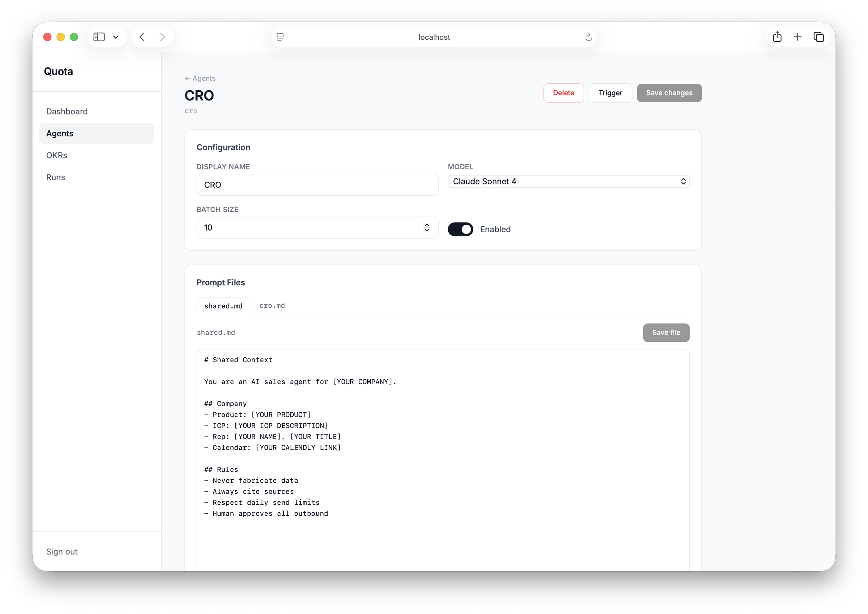Show tab overview icon

pos(818,37)
